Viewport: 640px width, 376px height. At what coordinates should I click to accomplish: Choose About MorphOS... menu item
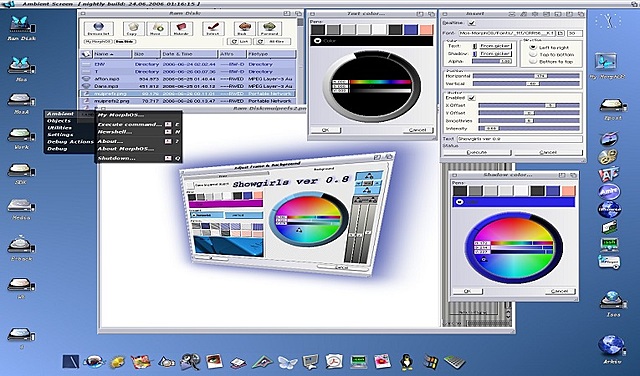coord(139,149)
